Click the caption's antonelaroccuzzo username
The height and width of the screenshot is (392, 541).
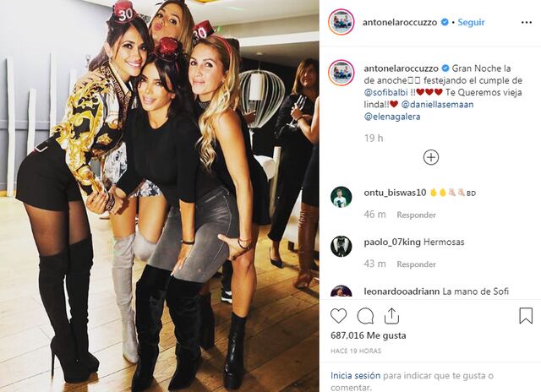401,68
